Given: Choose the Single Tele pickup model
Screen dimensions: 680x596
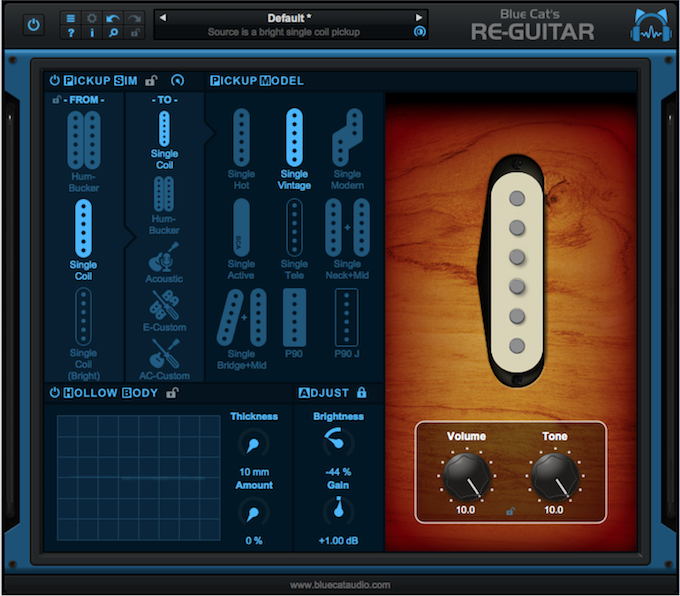Looking at the screenshot, I should 294,239.
